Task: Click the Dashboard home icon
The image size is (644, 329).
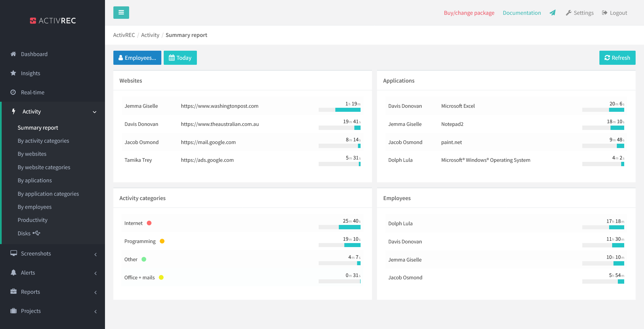Action: click(13, 54)
